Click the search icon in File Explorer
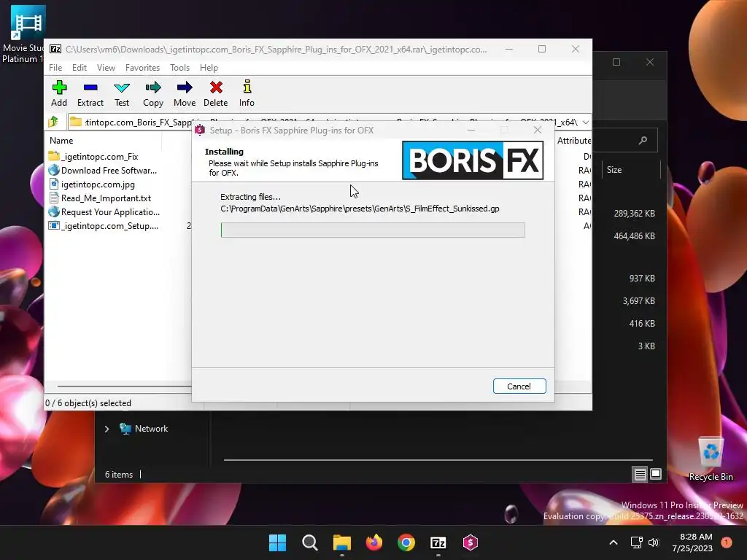The image size is (747, 560). pyautogui.click(x=643, y=140)
